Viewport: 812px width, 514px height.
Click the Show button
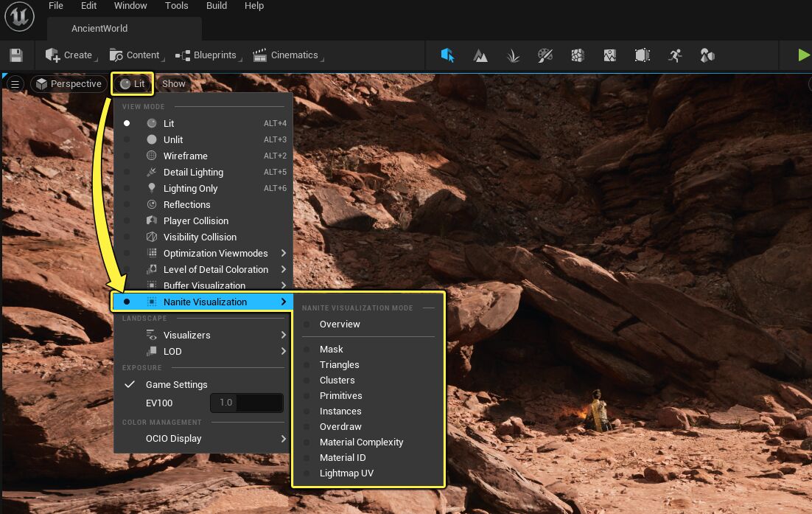(173, 84)
